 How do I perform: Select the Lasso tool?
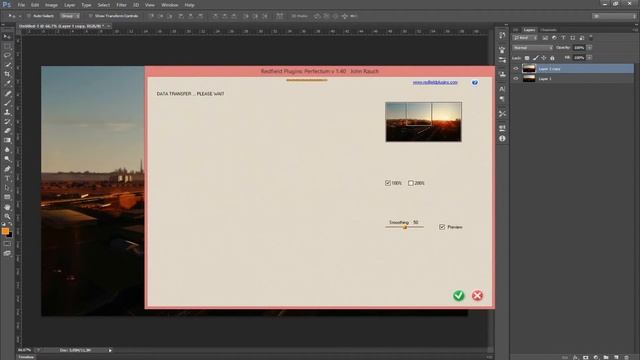point(7,55)
